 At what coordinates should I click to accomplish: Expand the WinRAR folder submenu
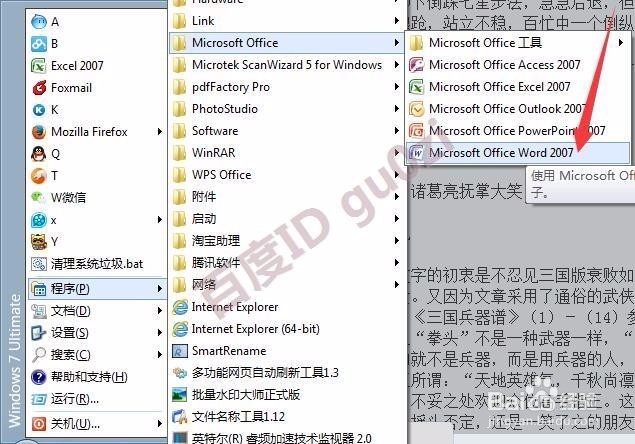click(287, 153)
